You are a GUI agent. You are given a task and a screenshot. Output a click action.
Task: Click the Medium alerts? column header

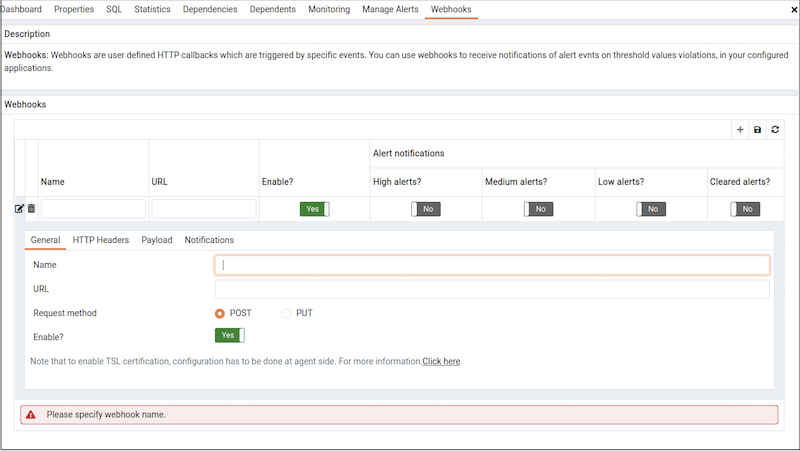click(x=516, y=182)
